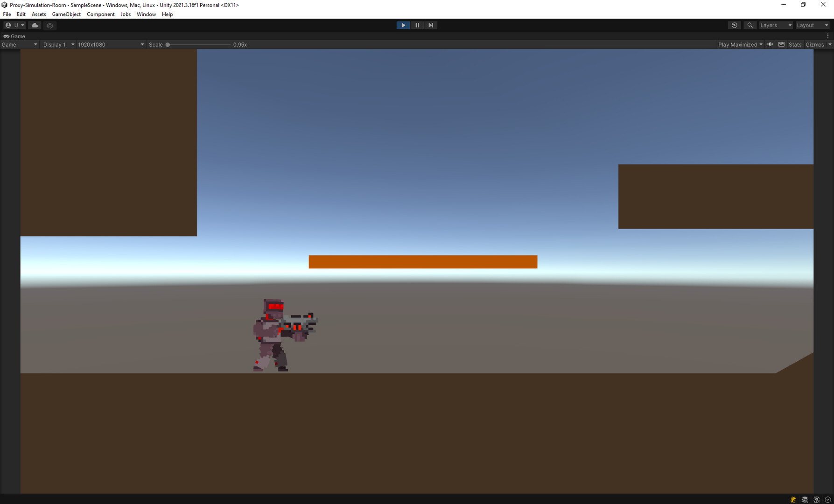The image size is (834, 504).
Task: Open Unity cloud services panel
Action: click(35, 25)
